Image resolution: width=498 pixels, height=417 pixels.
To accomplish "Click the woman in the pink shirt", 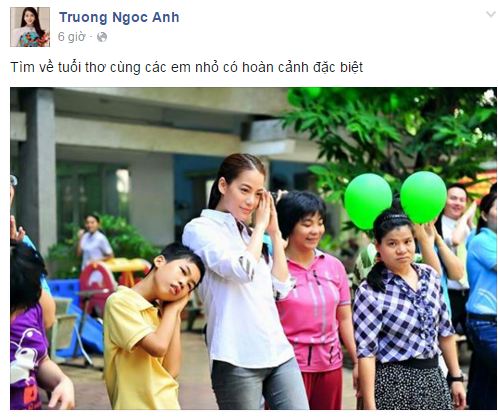I will [313, 300].
